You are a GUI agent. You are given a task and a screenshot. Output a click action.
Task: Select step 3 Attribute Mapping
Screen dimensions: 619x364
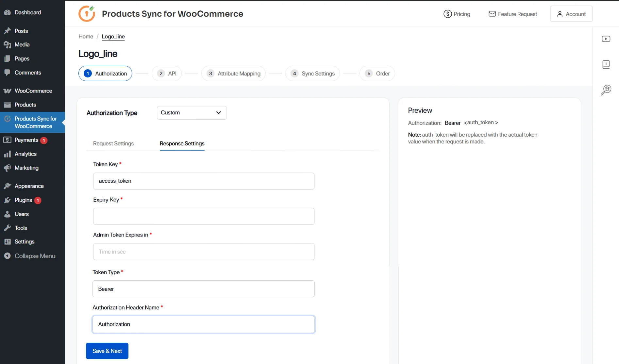click(x=233, y=73)
